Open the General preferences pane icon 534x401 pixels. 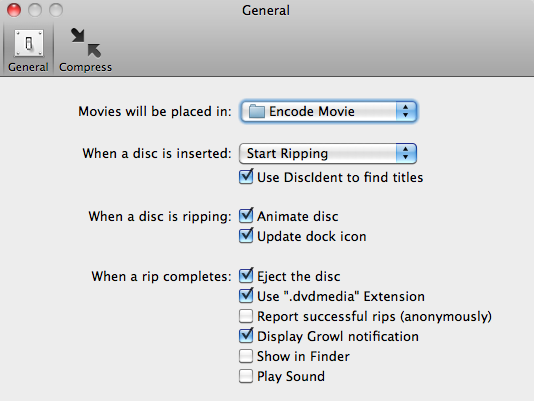pos(29,43)
